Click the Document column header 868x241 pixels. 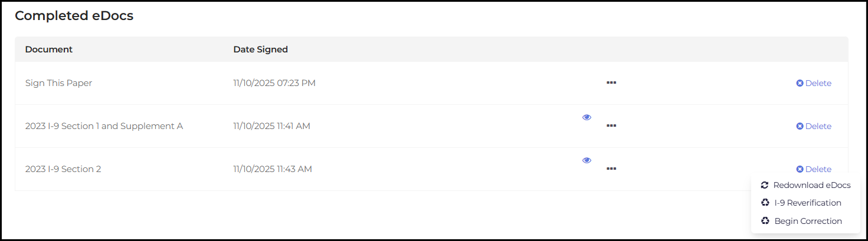(49, 49)
